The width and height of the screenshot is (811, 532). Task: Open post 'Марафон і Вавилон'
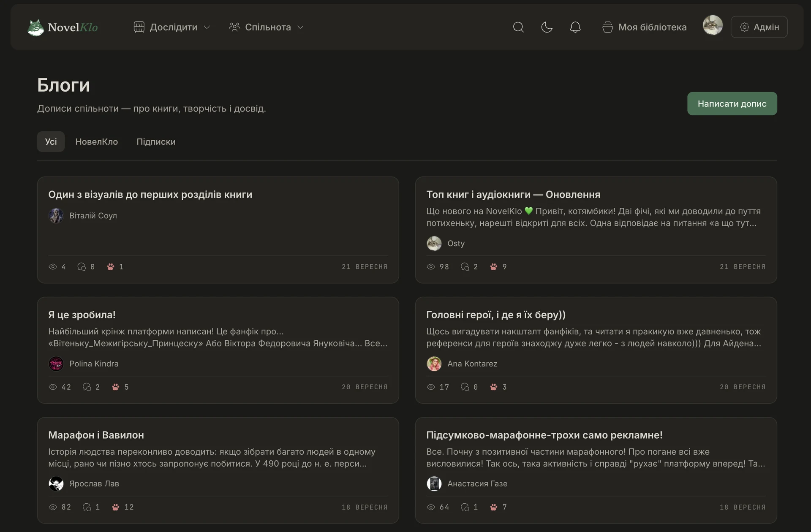[96, 435]
